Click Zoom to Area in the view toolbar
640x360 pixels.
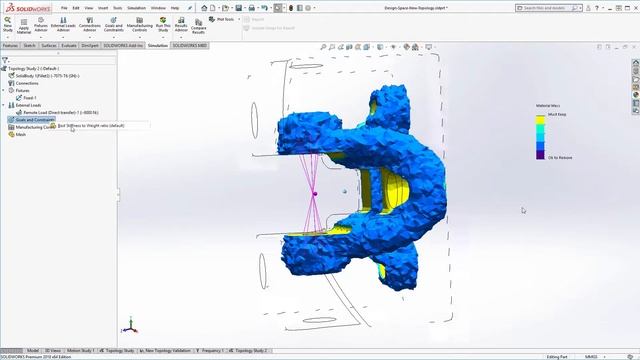coord(332,47)
